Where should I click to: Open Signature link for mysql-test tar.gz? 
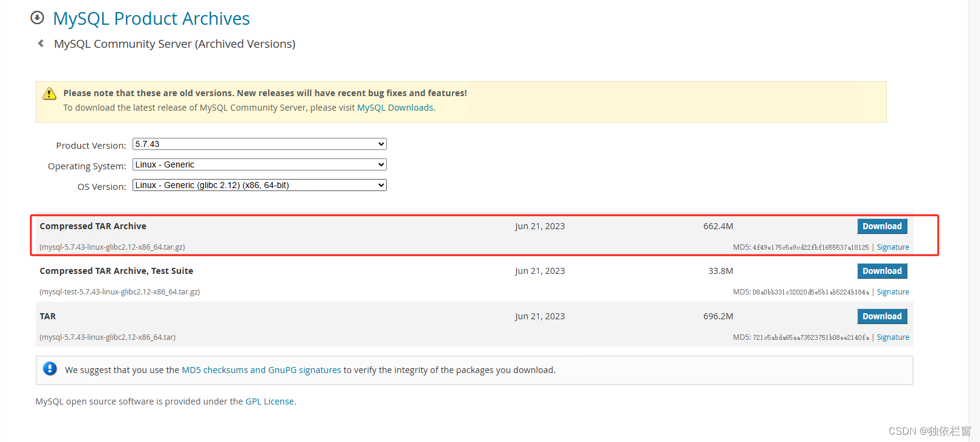pos(893,292)
